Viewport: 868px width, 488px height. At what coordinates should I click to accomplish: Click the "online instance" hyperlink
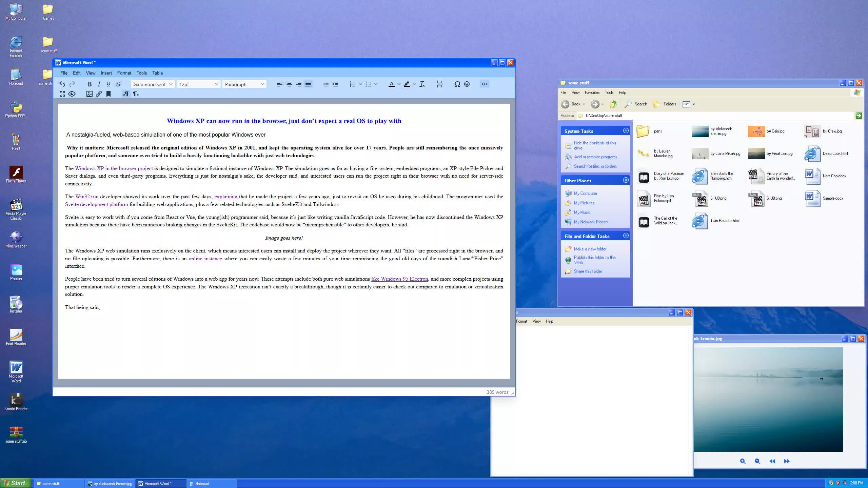coord(205,259)
